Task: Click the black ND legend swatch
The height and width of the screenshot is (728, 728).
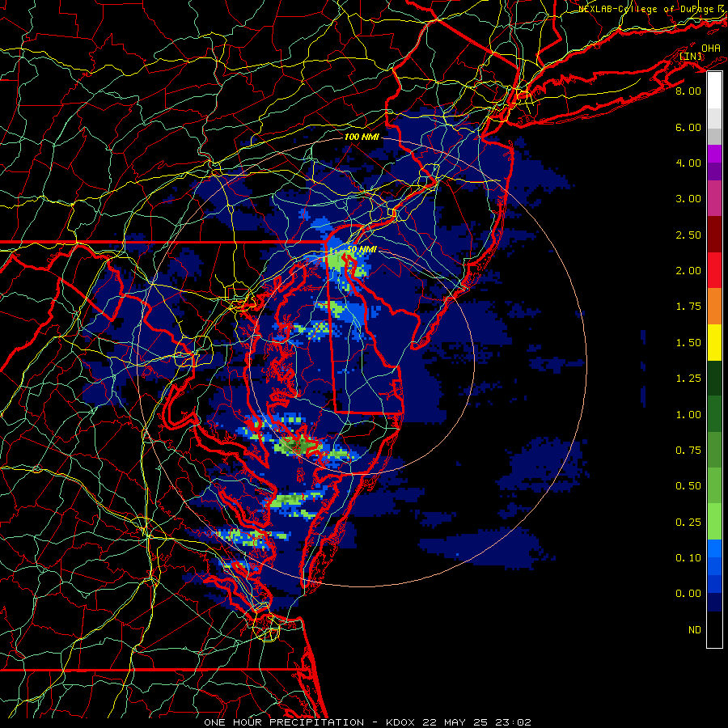Action: 714,629
